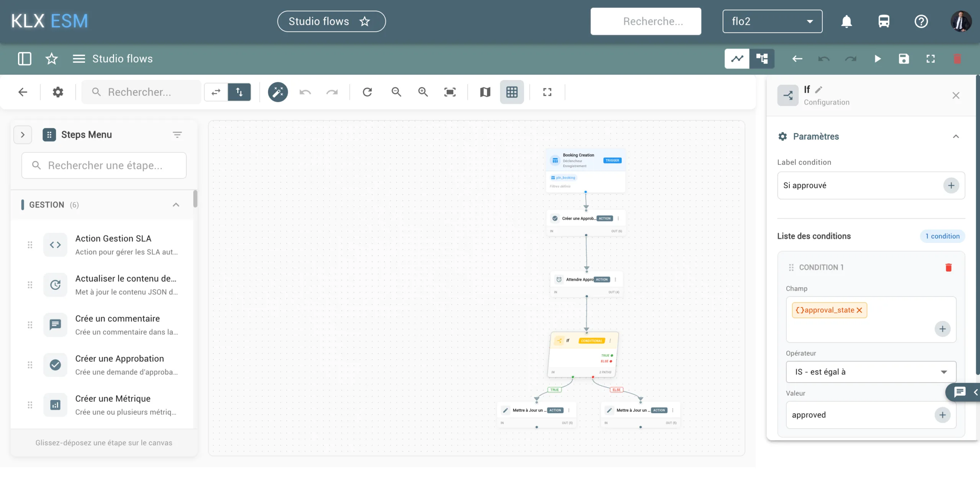
Task: Switch to the tree diagram view mode
Action: tap(762, 59)
